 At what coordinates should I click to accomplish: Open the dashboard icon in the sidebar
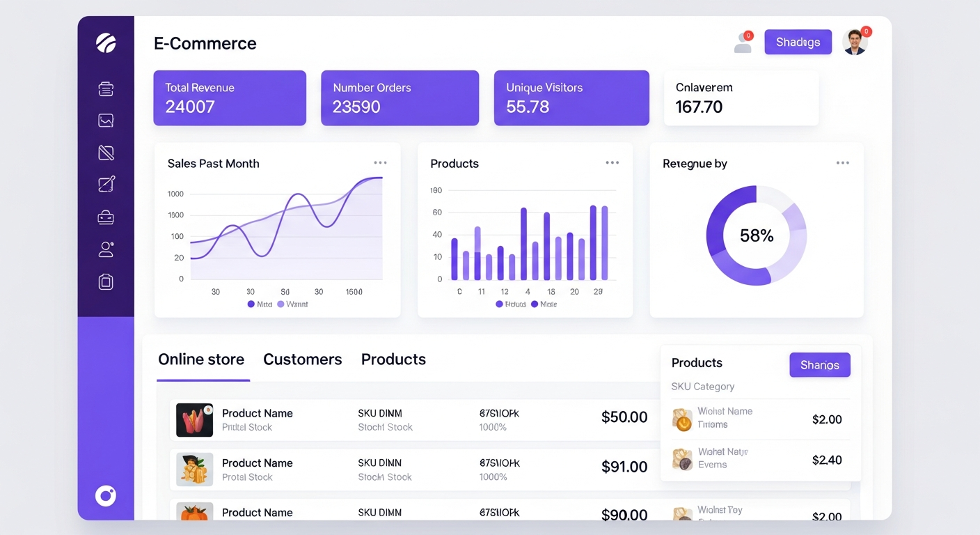click(x=106, y=88)
